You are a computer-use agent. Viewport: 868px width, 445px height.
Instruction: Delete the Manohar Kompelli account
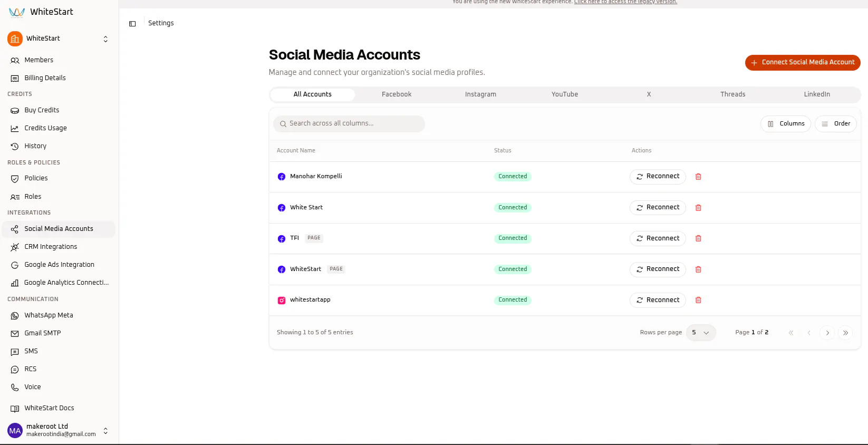point(698,177)
